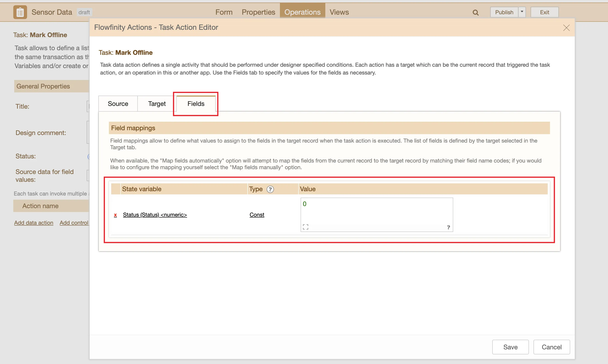The width and height of the screenshot is (608, 364).
Task: Switch to the Source tab
Action: point(118,104)
